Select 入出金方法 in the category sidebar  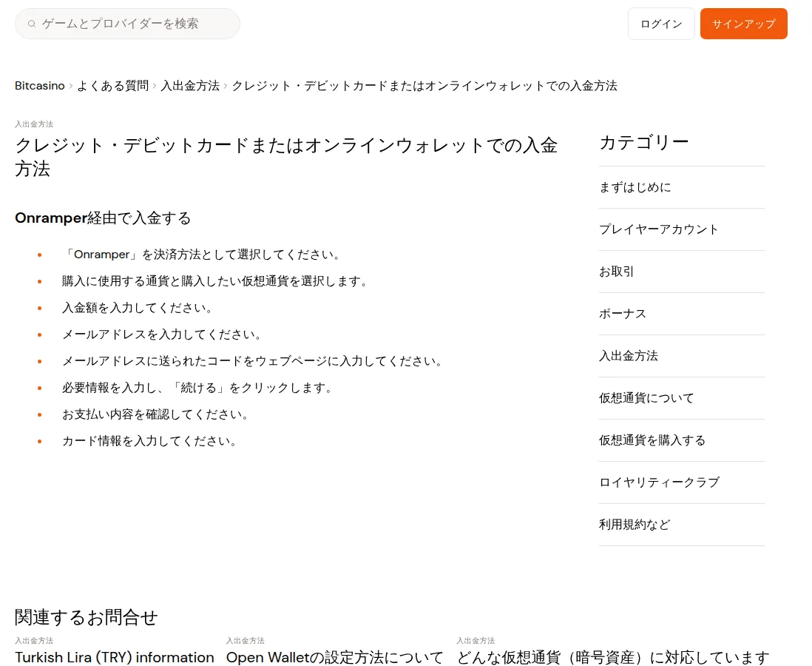pos(682,356)
